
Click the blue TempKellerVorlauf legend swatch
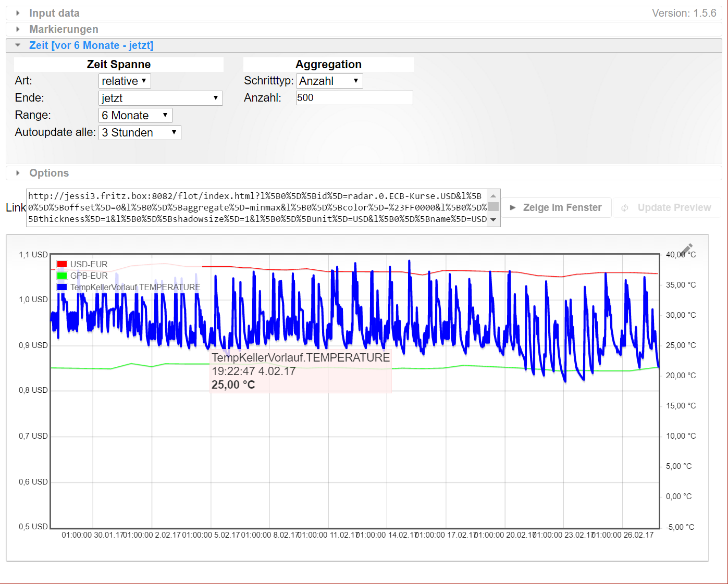tap(62, 287)
